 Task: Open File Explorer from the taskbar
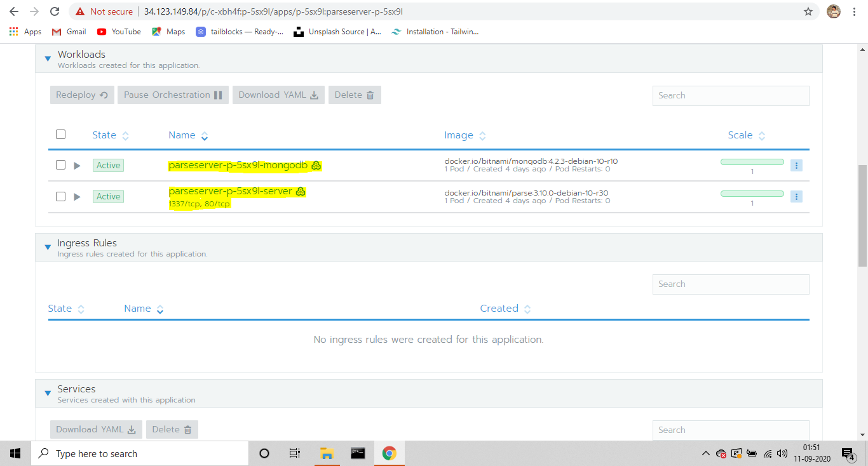(327, 453)
